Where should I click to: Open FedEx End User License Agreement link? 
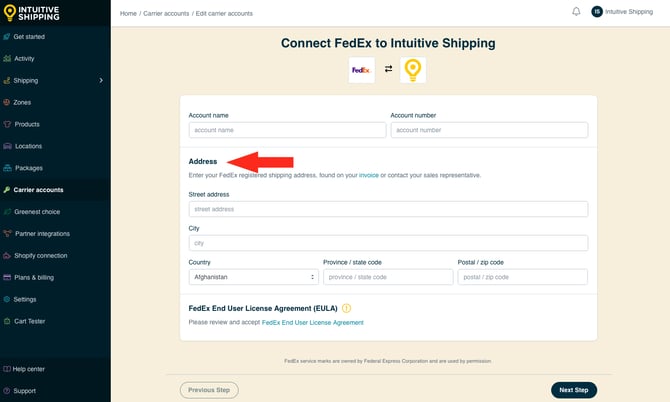coord(312,323)
